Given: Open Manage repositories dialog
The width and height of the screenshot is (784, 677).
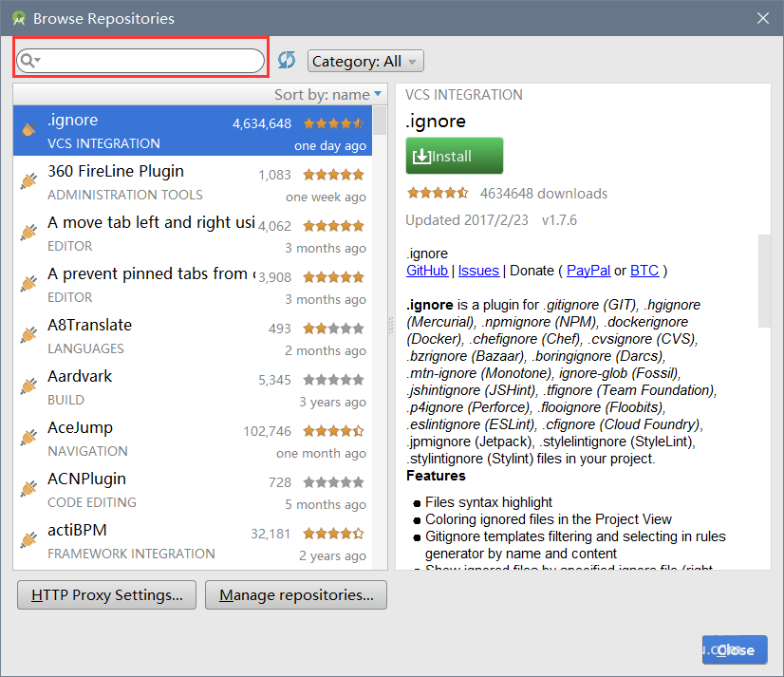Looking at the screenshot, I should 296,595.
